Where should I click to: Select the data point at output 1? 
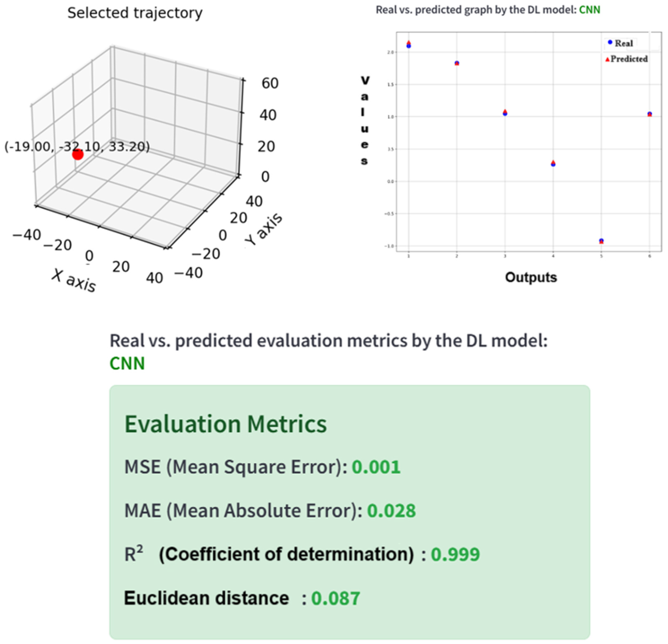click(409, 45)
